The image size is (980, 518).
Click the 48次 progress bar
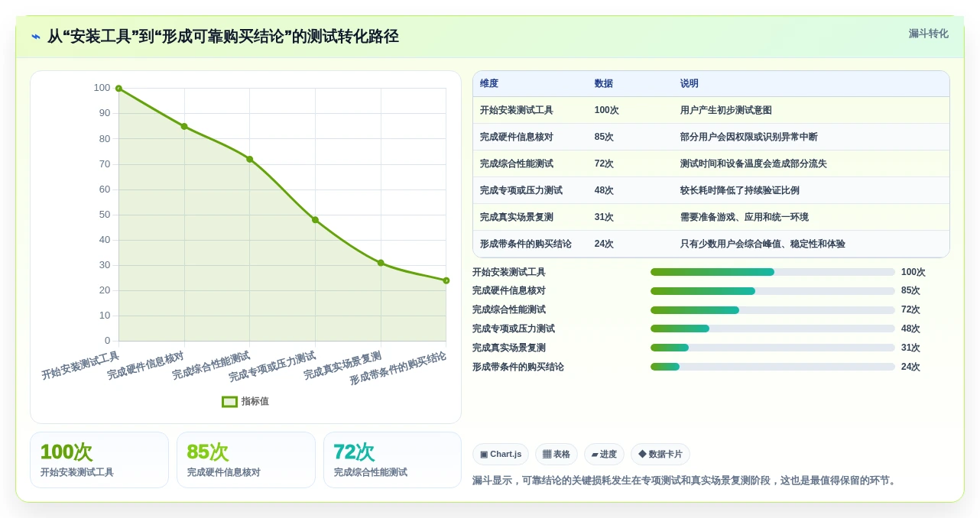click(x=773, y=329)
